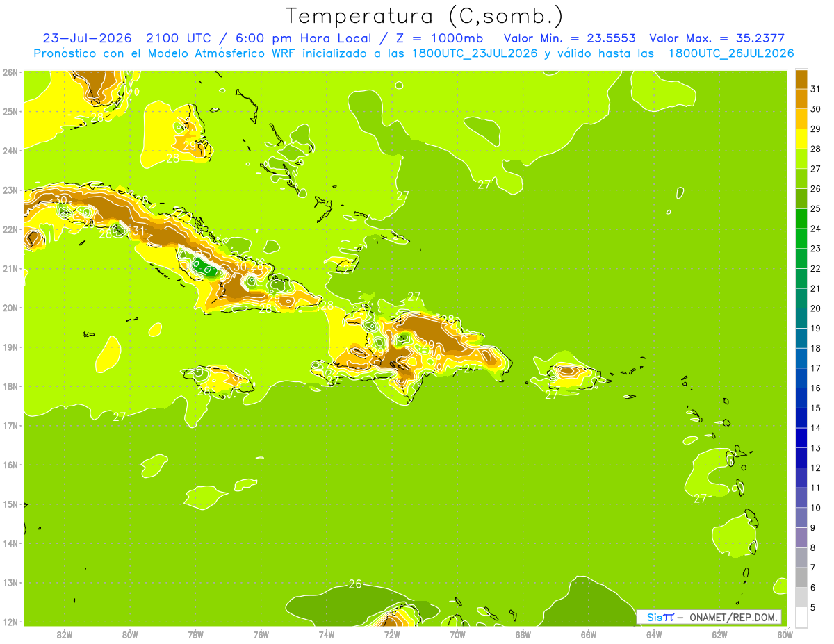Click the 22N latitude axis label
Viewport: 834px width, 644px height.
click(10, 229)
